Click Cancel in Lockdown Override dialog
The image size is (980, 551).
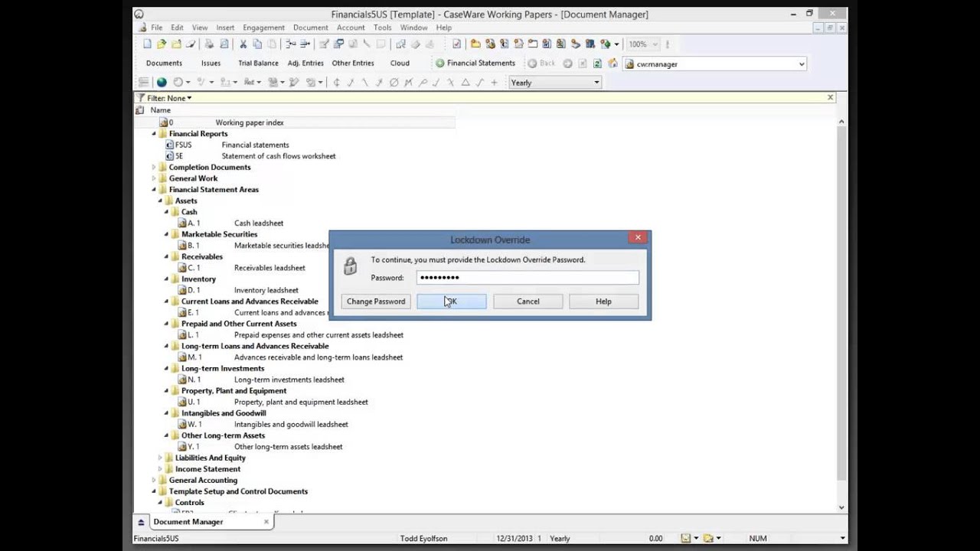pos(528,302)
